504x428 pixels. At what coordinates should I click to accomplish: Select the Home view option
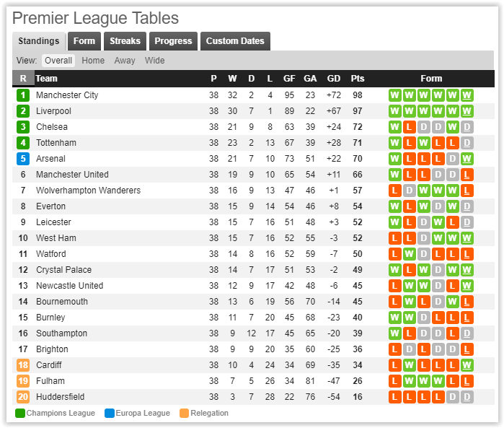[93, 61]
